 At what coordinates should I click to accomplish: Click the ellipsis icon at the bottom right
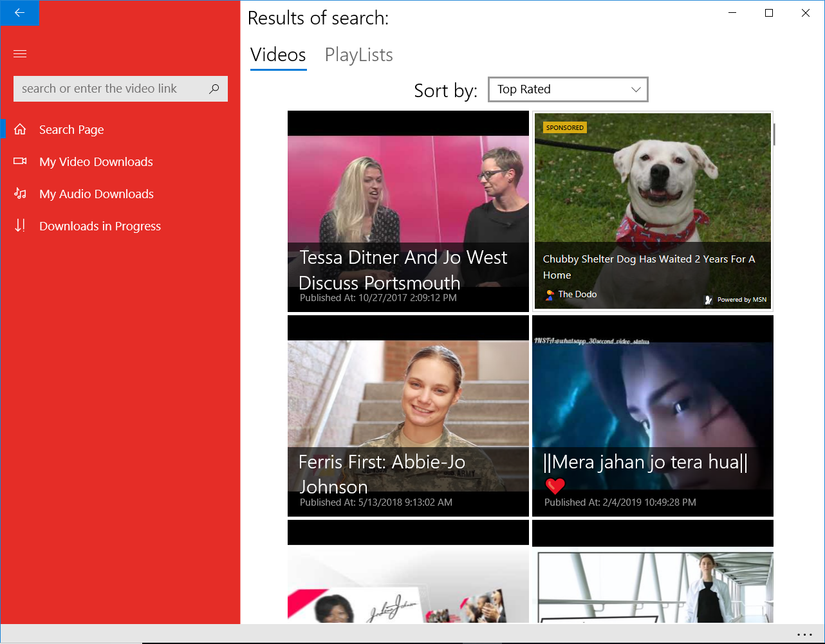point(803,635)
